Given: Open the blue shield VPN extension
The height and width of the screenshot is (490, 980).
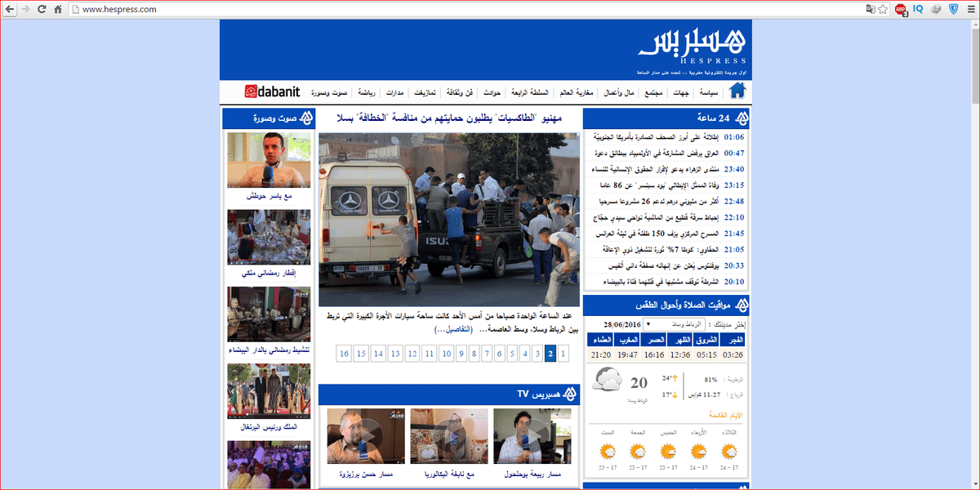Looking at the screenshot, I should (x=952, y=9).
